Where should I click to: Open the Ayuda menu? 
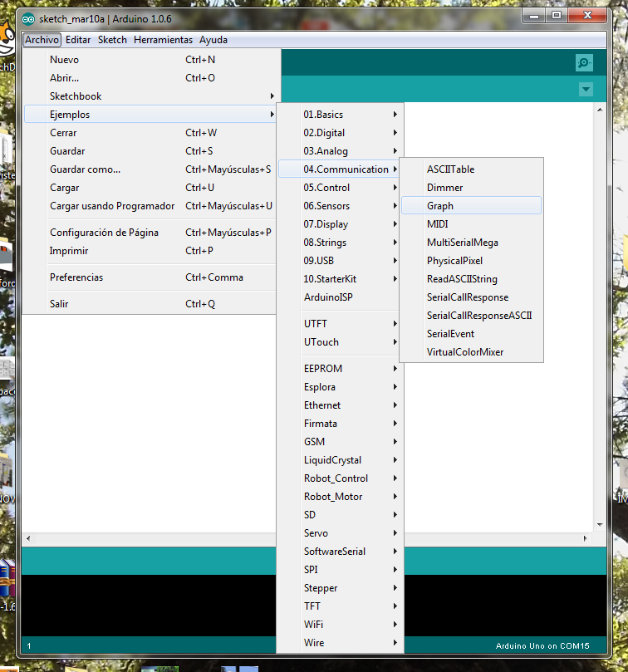coord(213,40)
